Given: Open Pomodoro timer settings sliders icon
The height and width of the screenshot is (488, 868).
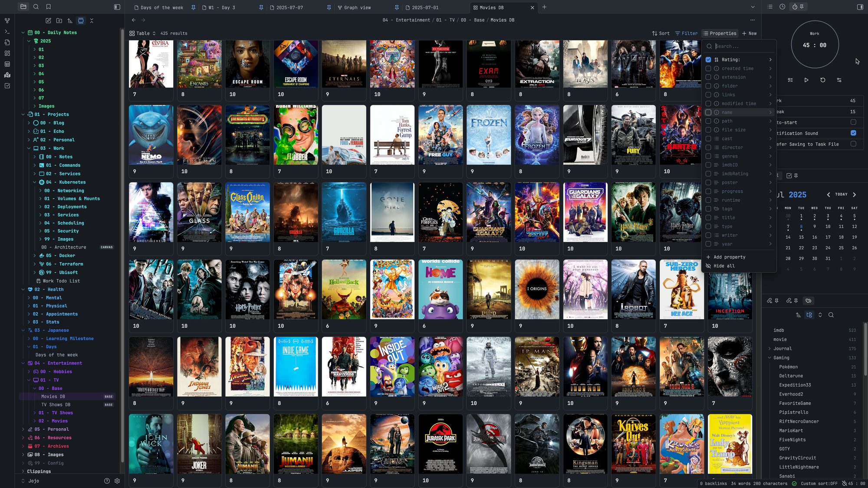Looking at the screenshot, I should tap(839, 80).
